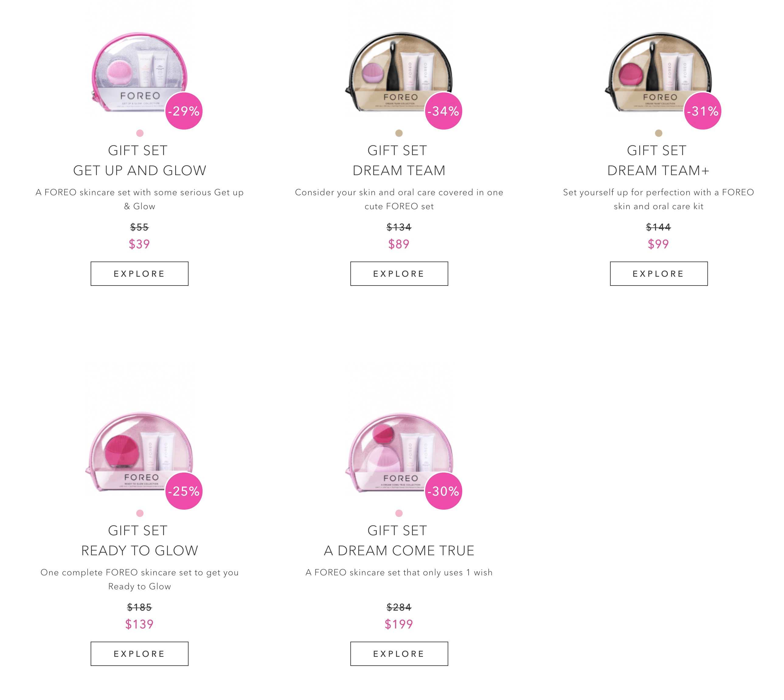Choose tan color swatch for Dream Team+
The image size is (784, 700).
[x=658, y=133]
